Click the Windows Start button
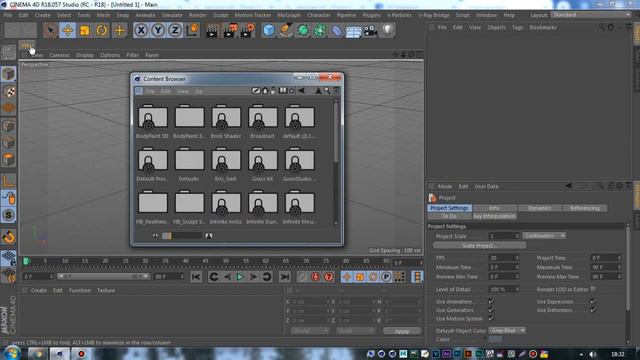Screen dimensions: 640x360 [x=12, y=353]
